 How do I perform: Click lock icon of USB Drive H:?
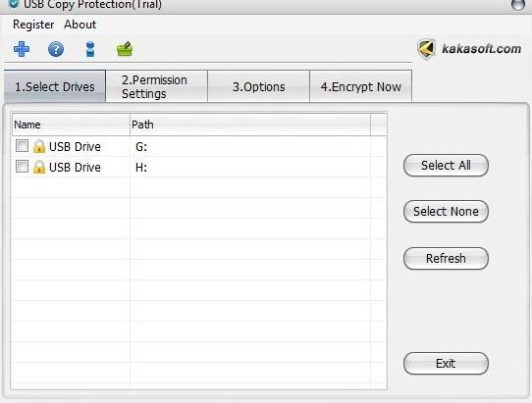point(39,167)
